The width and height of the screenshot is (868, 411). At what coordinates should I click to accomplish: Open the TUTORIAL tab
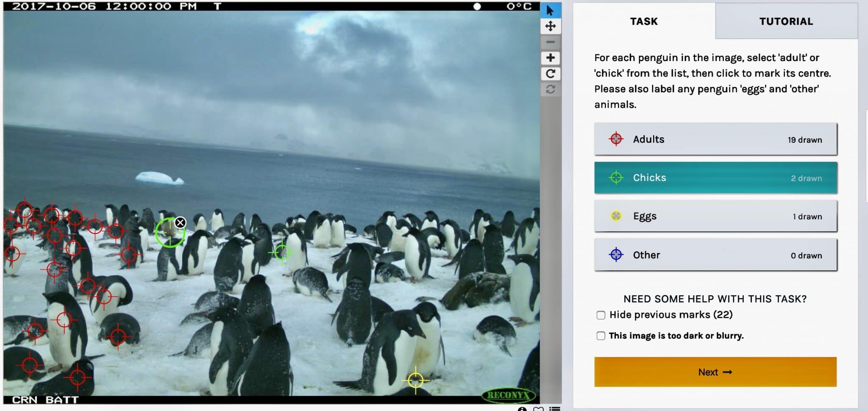[786, 21]
